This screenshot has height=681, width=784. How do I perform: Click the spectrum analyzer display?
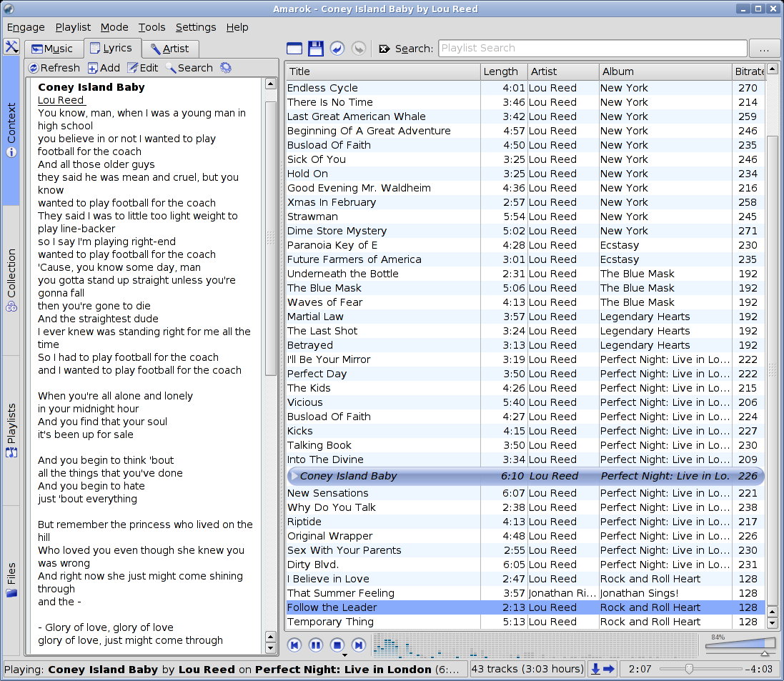click(x=535, y=644)
